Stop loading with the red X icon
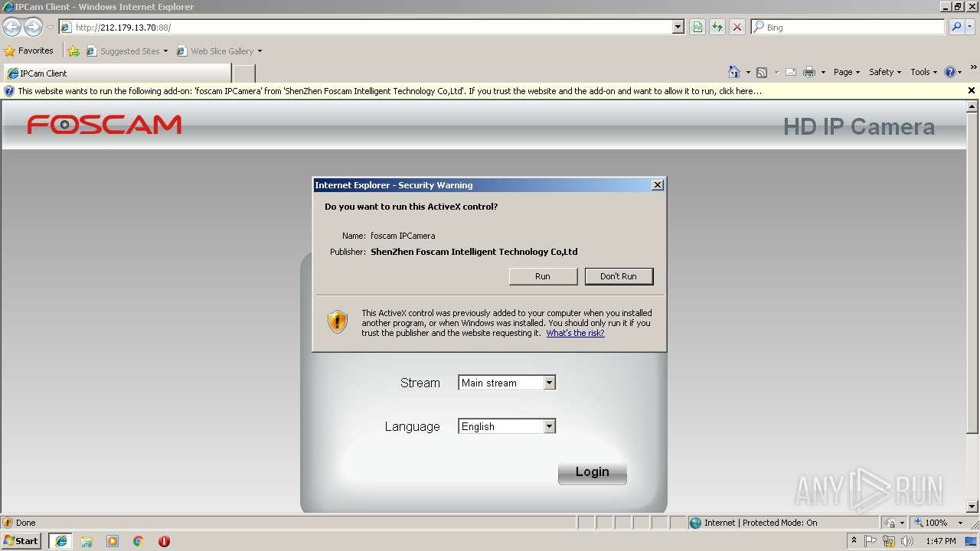This screenshot has width=980, height=551. (x=737, y=28)
